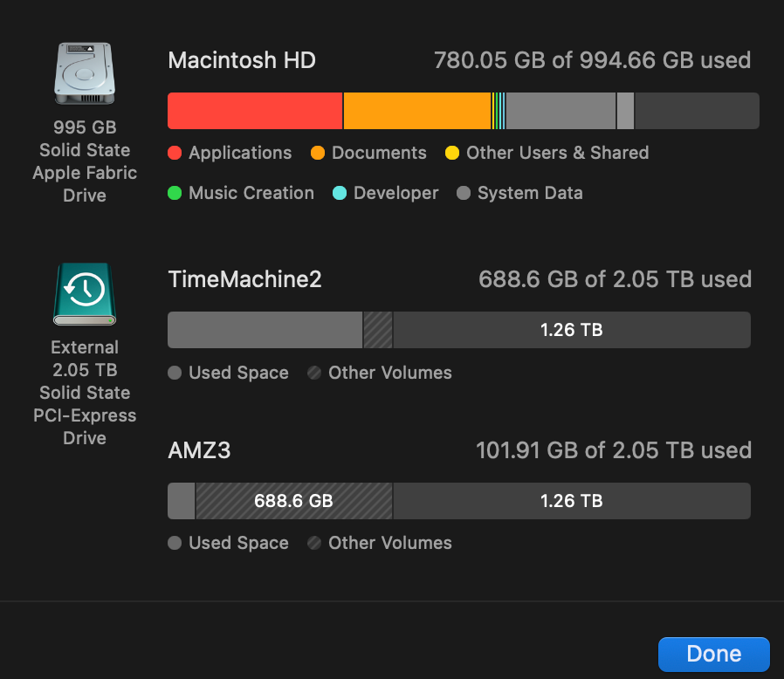Click the orange Documents legend dot
Screen dimensions: 784x679
pyautogui.click(x=318, y=154)
